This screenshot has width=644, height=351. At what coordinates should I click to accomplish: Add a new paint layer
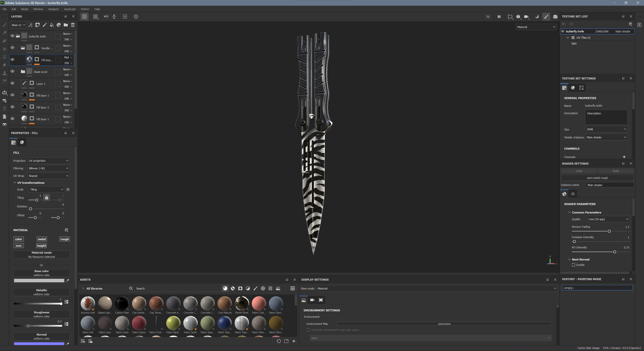click(44, 25)
